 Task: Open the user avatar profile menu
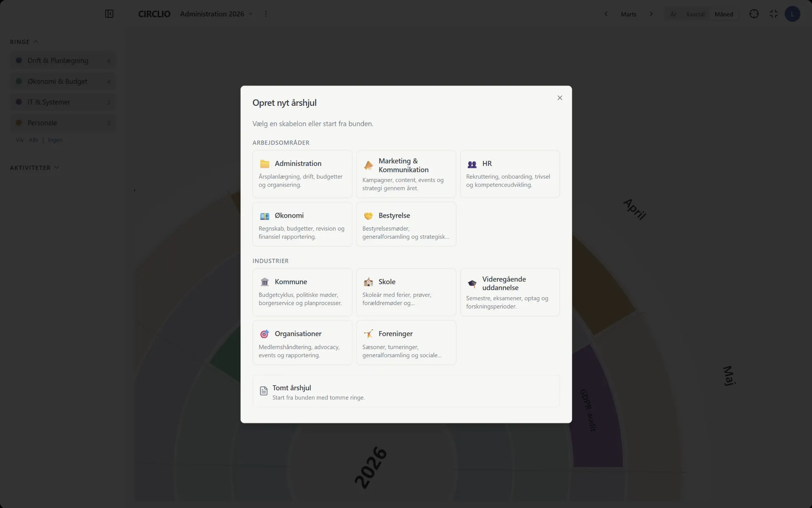point(792,14)
